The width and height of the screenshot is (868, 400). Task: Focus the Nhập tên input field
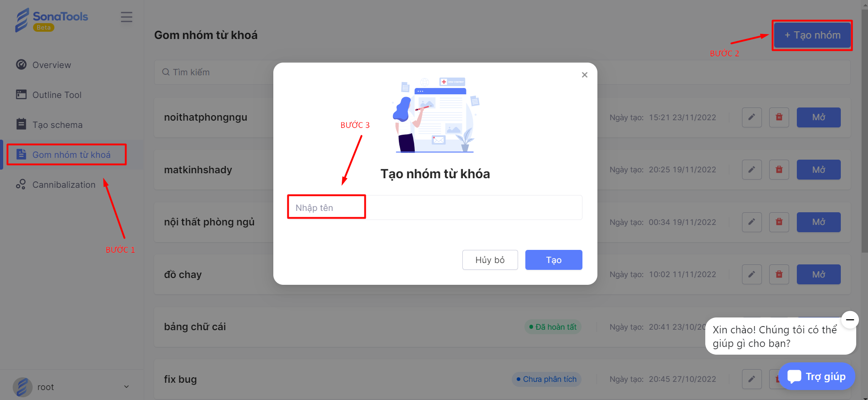[x=435, y=208]
